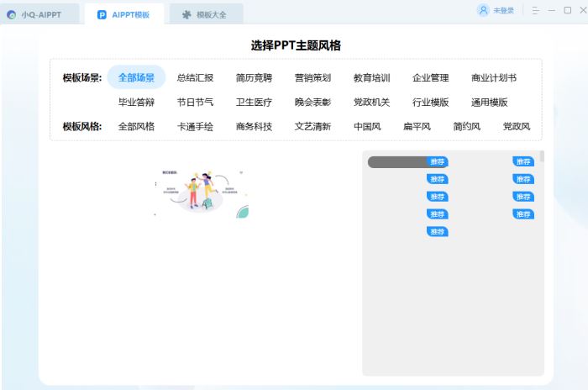The width and height of the screenshot is (588, 390).
Task: Select 全部场景 scene filter
Action: tap(136, 77)
